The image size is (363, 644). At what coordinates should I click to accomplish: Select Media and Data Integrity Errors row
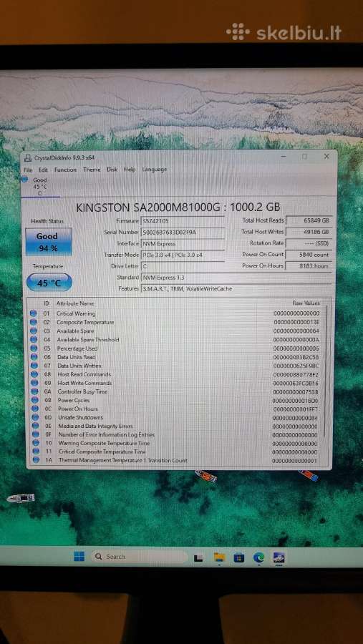pyautogui.click(x=177, y=426)
